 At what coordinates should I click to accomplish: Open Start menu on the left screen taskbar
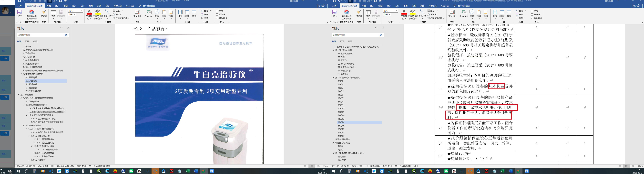point(19,171)
